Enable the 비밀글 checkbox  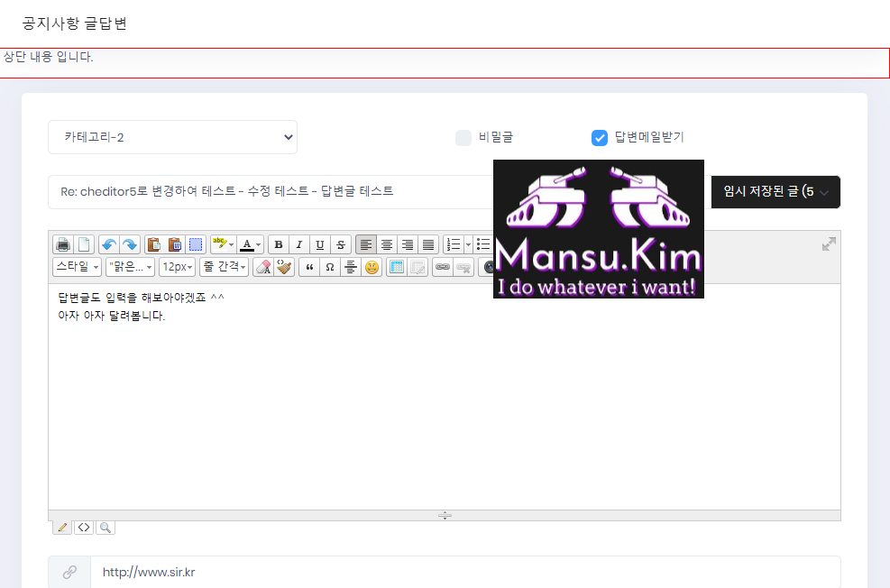tap(463, 137)
